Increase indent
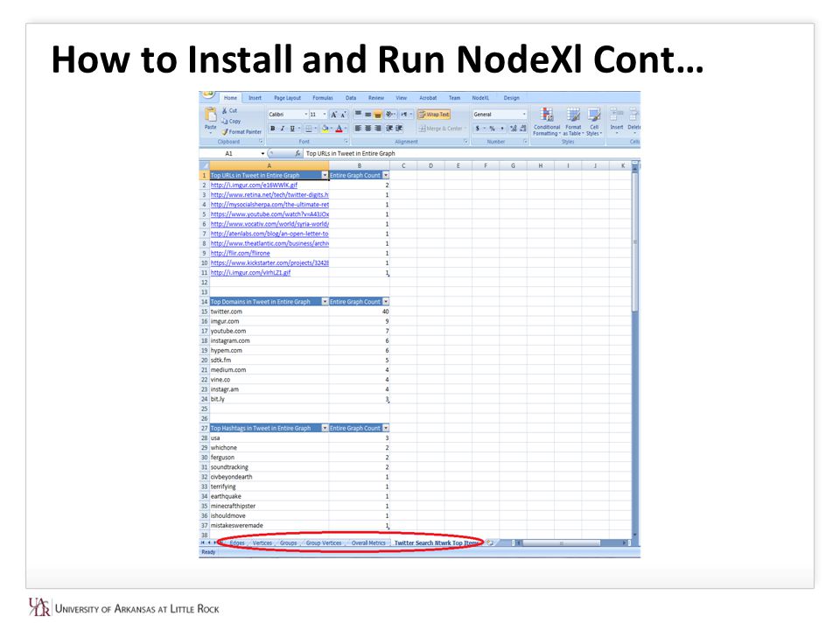The width and height of the screenshot is (840, 630). click(399, 129)
